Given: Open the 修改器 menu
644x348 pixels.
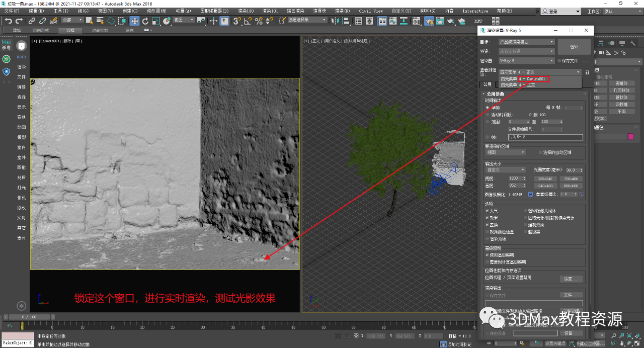Looking at the screenshot, I should [x=156, y=11].
